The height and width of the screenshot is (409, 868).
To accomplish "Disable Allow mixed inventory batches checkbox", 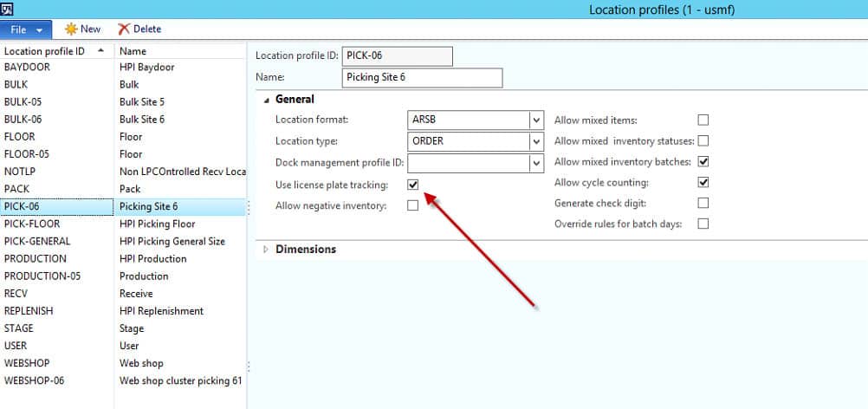I will pyautogui.click(x=703, y=162).
